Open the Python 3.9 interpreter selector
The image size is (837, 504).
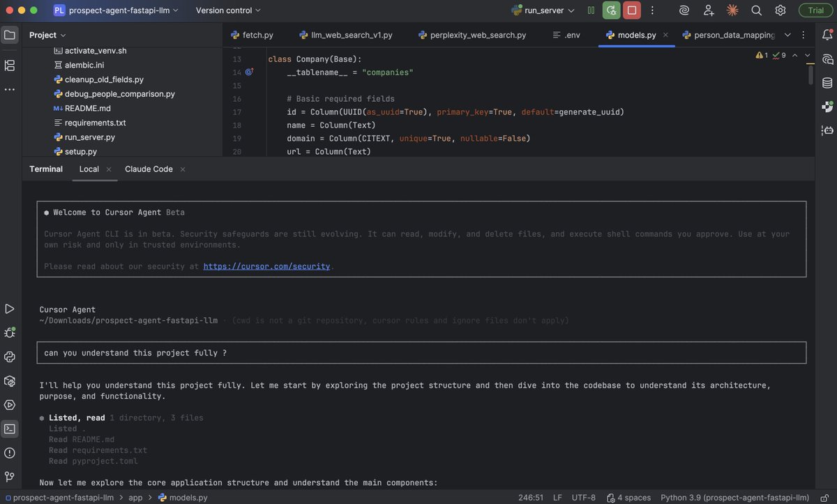pos(735,498)
